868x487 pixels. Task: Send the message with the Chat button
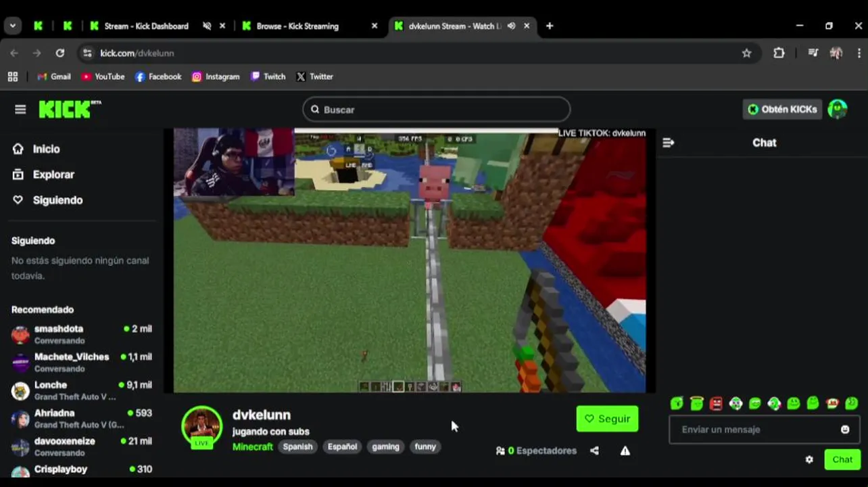[x=842, y=459]
